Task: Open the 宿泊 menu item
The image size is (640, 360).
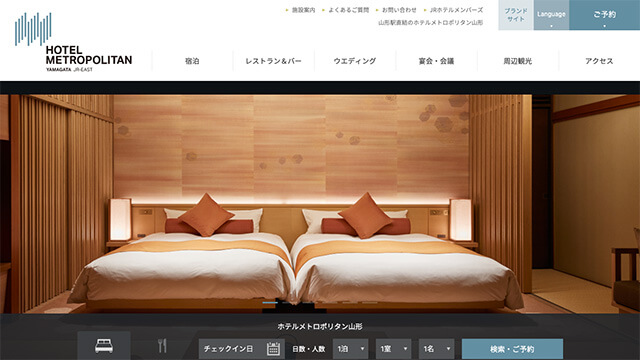Action: click(192, 61)
